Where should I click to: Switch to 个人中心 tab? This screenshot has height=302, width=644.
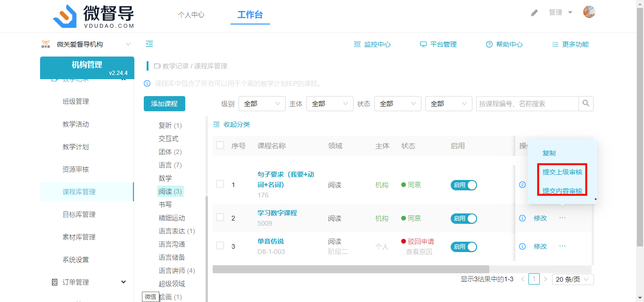click(x=191, y=15)
